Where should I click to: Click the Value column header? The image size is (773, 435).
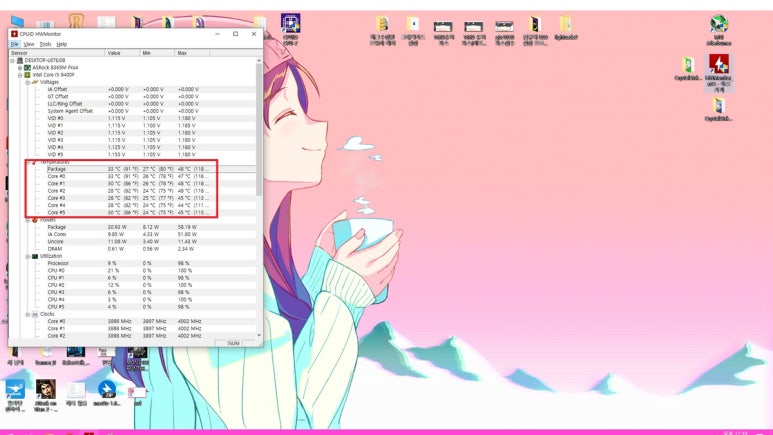(x=122, y=53)
